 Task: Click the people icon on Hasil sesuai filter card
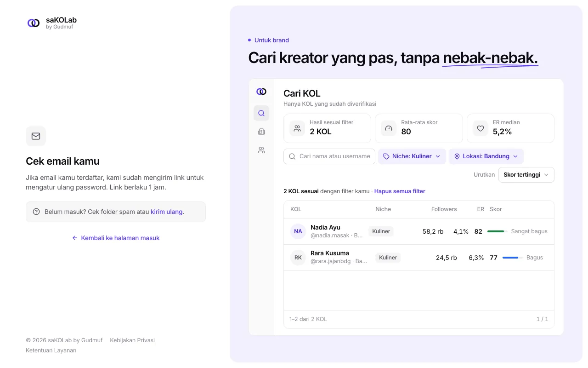297,128
